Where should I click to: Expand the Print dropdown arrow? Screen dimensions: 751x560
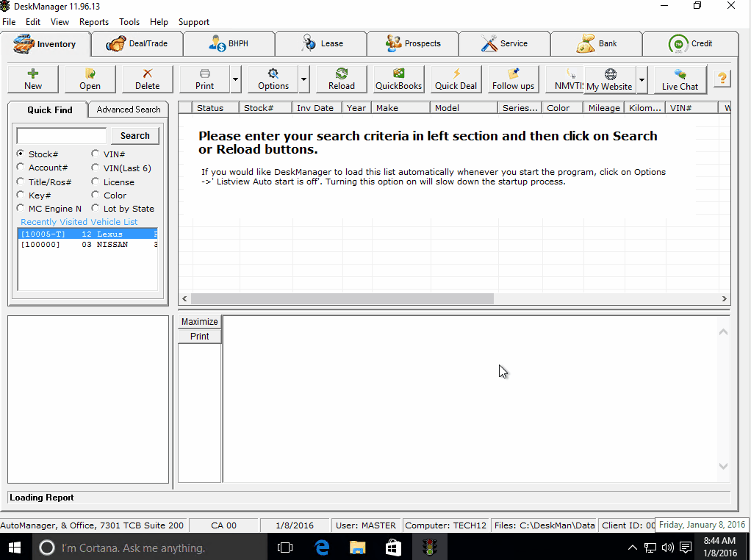point(235,79)
